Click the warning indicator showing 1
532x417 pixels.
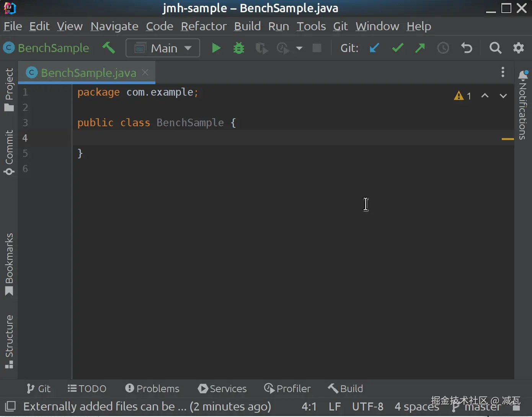click(462, 96)
